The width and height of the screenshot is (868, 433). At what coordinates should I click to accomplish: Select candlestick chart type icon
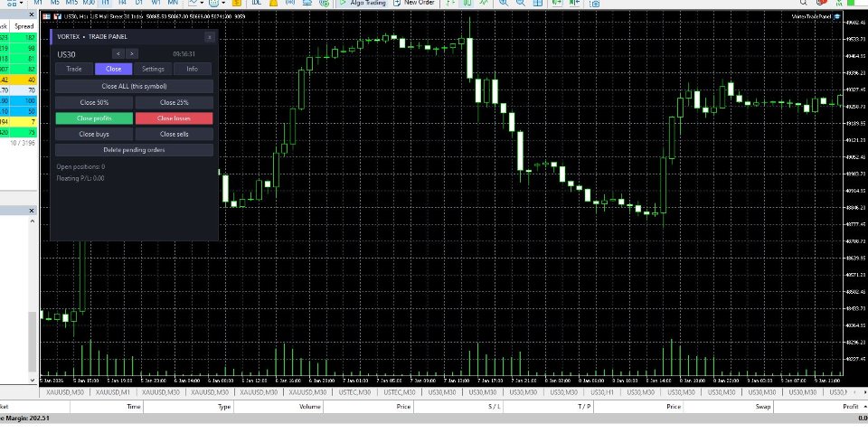coord(467,3)
